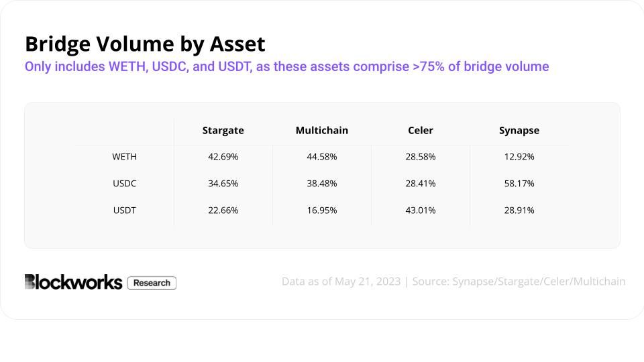
Task: Click the Stargate WETH value 42.69%
Action: [x=223, y=157]
